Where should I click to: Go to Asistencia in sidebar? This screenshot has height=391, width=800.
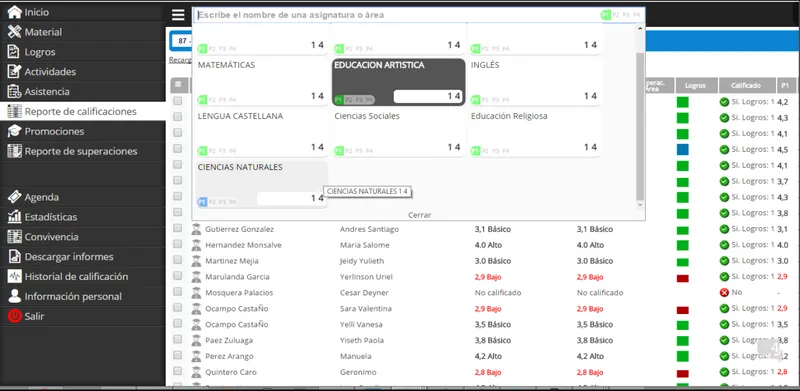pyautogui.click(x=83, y=91)
